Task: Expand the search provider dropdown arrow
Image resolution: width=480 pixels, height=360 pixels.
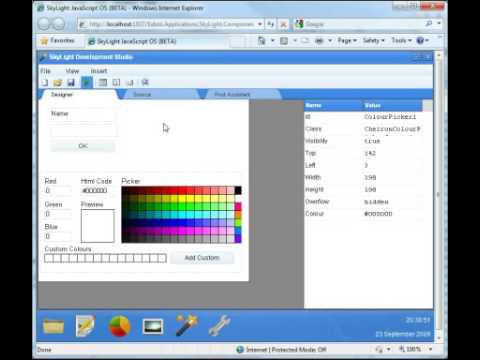Action: 439,23
